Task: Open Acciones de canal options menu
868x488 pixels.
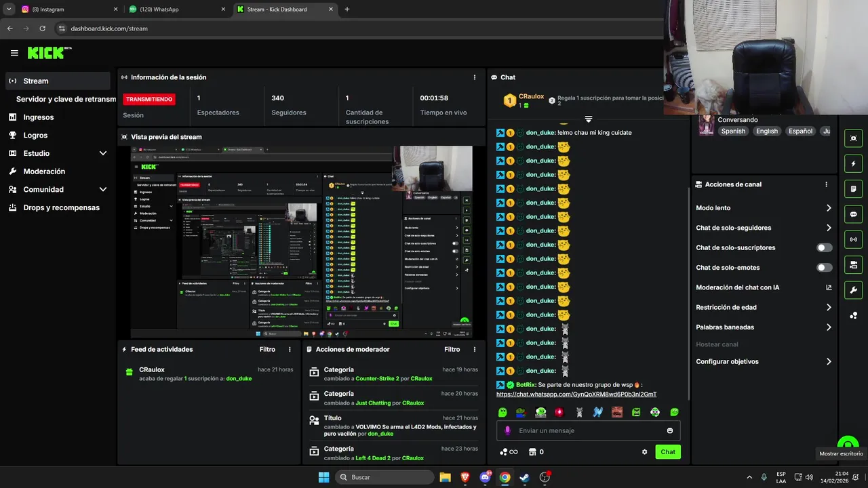Action: pyautogui.click(x=826, y=184)
